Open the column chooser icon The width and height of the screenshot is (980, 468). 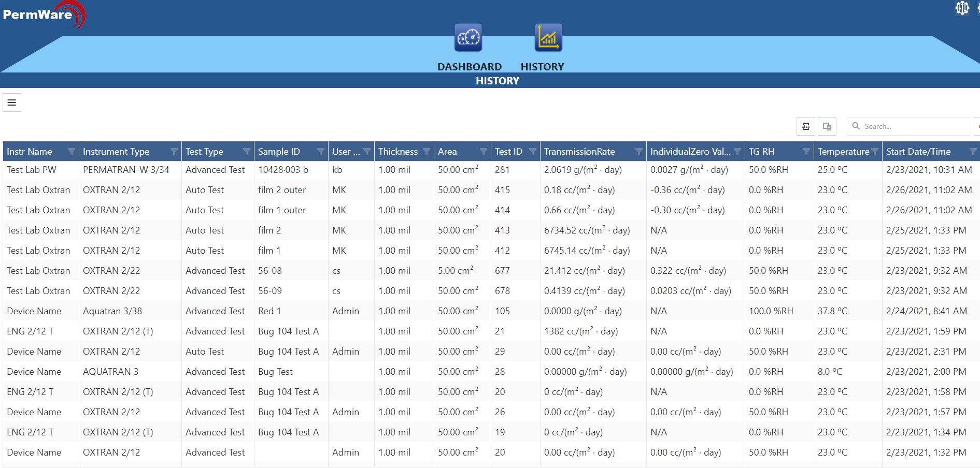[827, 126]
